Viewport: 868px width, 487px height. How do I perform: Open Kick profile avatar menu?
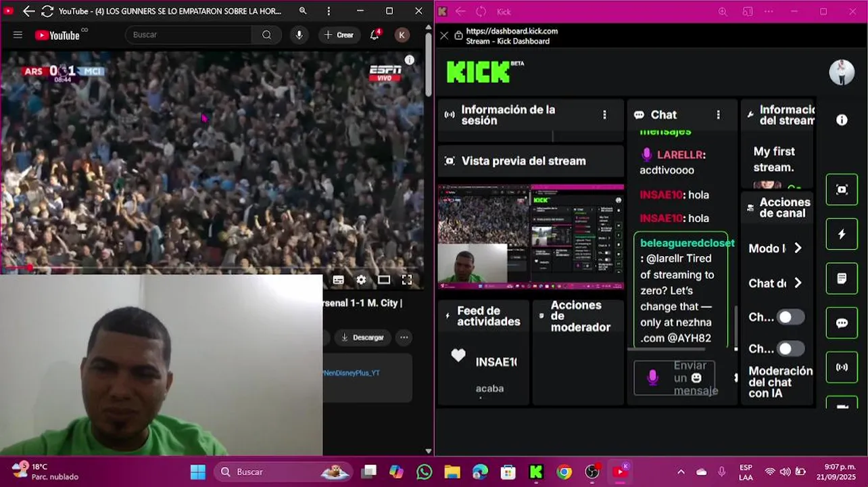(x=842, y=72)
